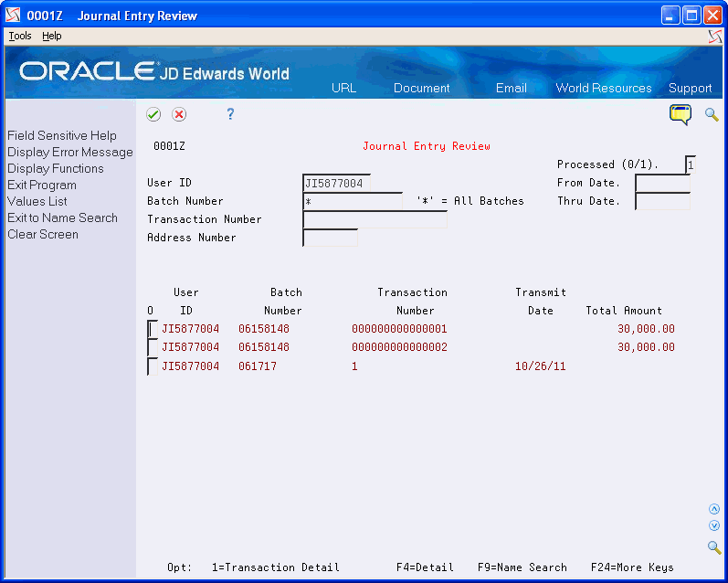728x583 pixels.
Task: Click Support in the banner
Action: click(x=690, y=89)
